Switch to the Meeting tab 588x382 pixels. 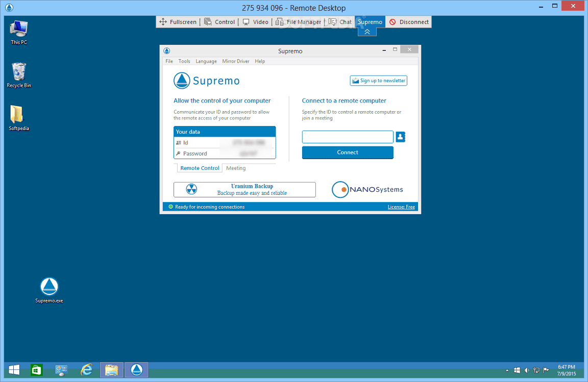[x=236, y=168]
